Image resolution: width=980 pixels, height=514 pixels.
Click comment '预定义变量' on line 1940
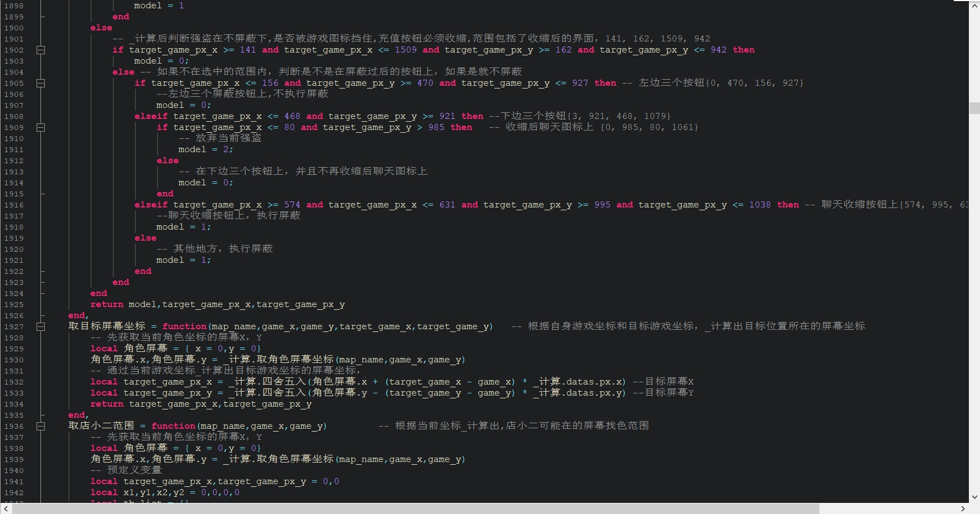click(x=135, y=470)
